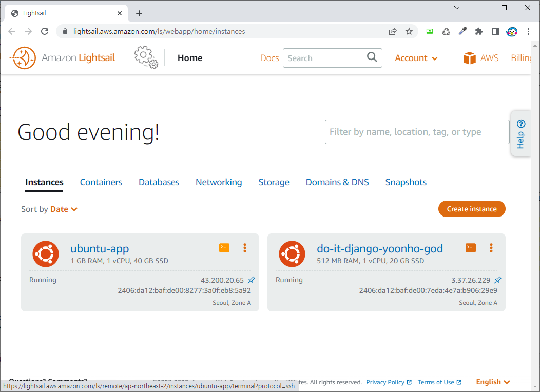This screenshot has width=540, height=392.
Task: Open the English language selector
Action: [x=492, y=382]
